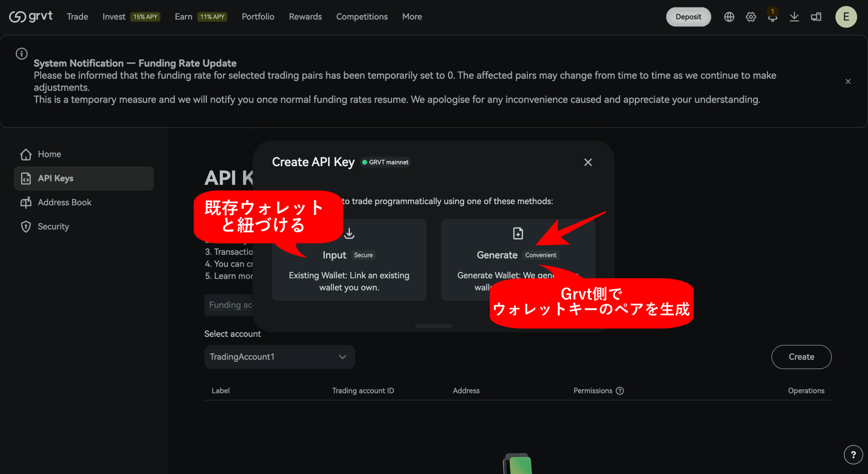Open the help question button

853,454
